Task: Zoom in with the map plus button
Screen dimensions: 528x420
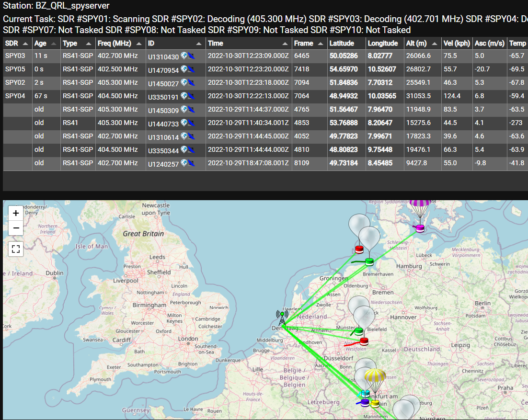Action: pos(15,213)
